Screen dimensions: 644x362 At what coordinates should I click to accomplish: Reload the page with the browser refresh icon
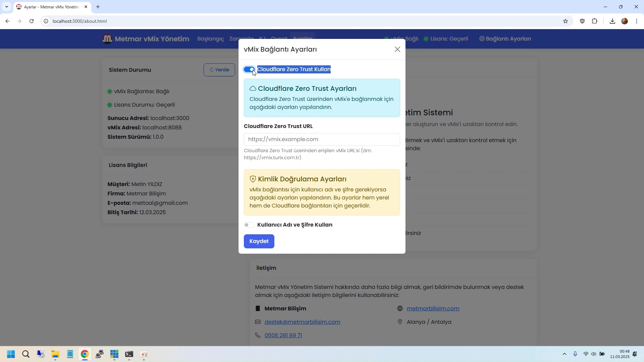tap(32, 21)
